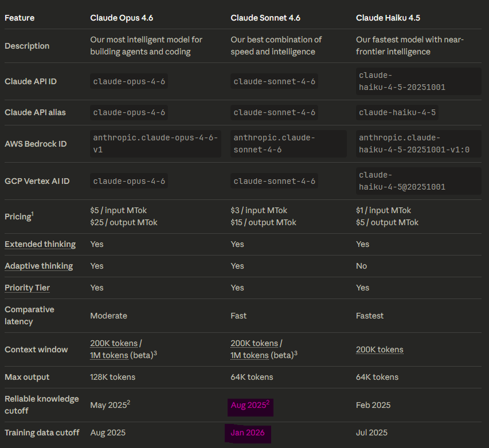The height and width of the screenshot is (448, 489).
Task: Click the Comparative latency row label
Action: pos(29,316)
